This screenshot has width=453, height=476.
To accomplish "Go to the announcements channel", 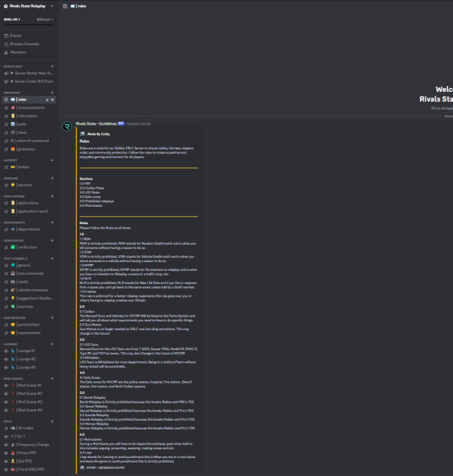I will coord(29,108).
